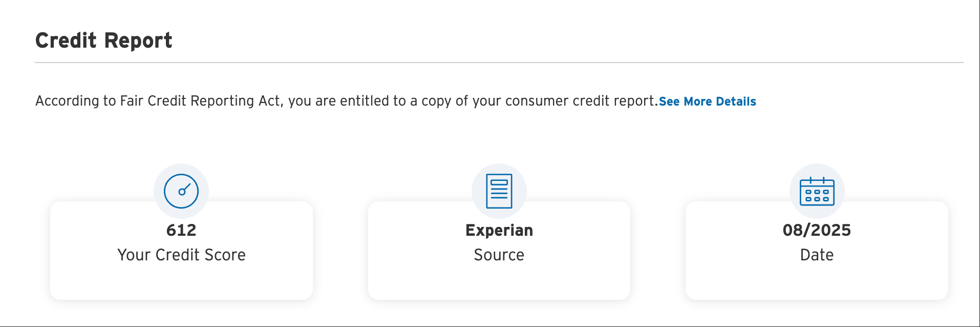Click the Fair Credit Reporting Act sentence
Viewport: 980px width, 327px height.
347,101
